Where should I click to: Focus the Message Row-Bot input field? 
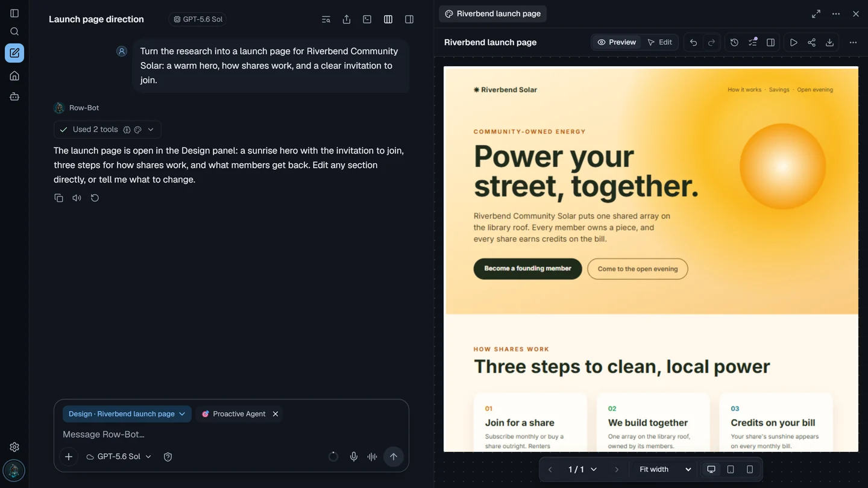[x=231, y=434]
